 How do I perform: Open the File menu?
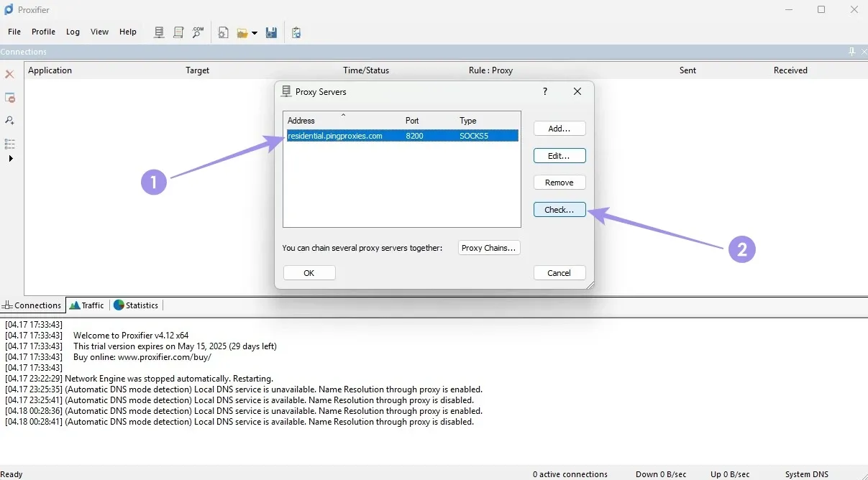14,32
